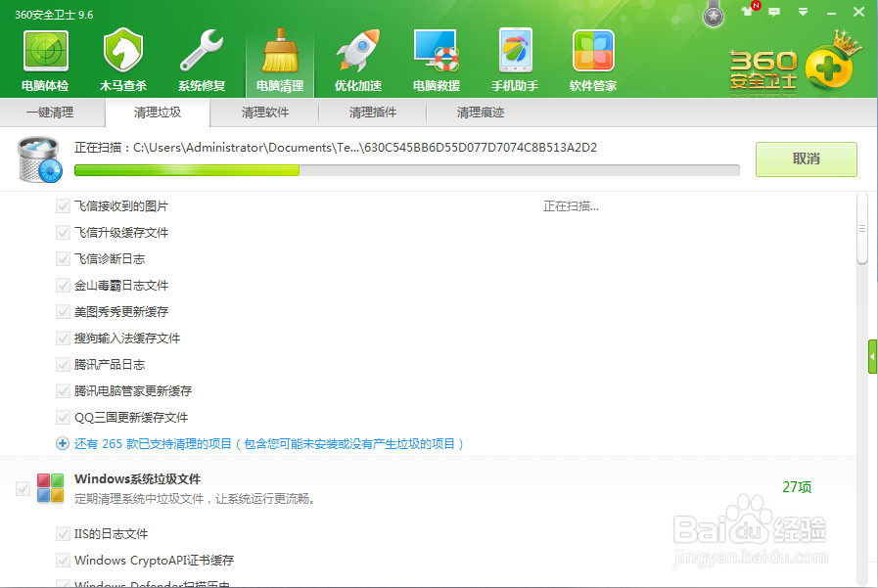Toggle 飞信升级缓存文件 checkbox
This screenshot has width=878, height=588.
[63, 233]
